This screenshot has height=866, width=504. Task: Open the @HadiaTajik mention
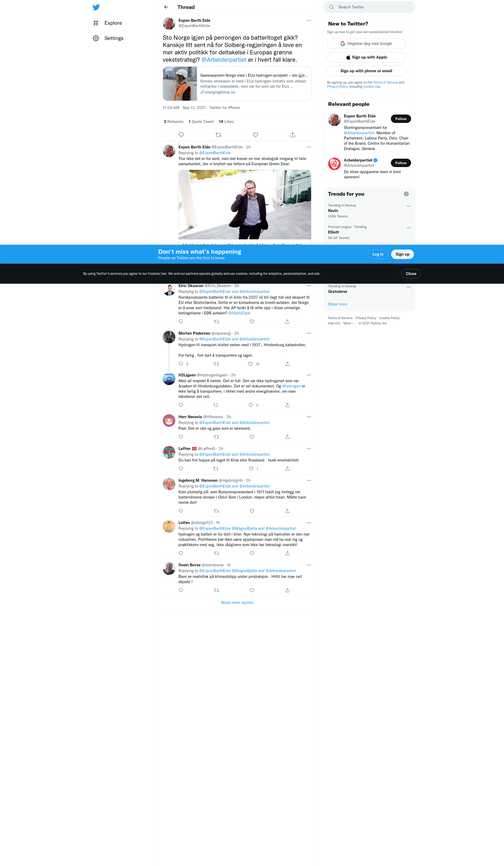(239, 313)
